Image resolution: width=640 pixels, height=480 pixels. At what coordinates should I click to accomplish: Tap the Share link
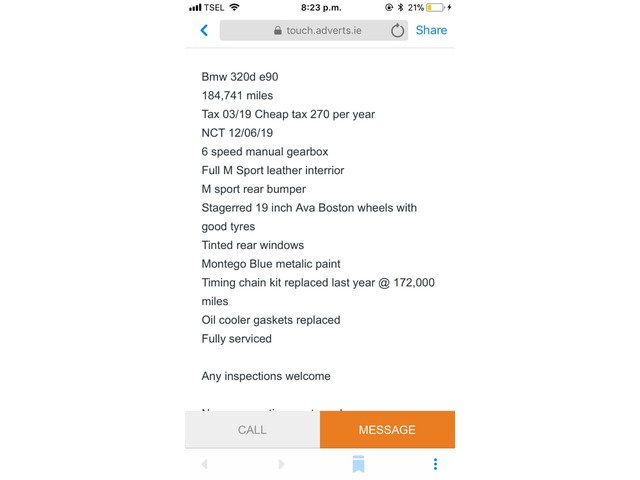click(431, 30)
